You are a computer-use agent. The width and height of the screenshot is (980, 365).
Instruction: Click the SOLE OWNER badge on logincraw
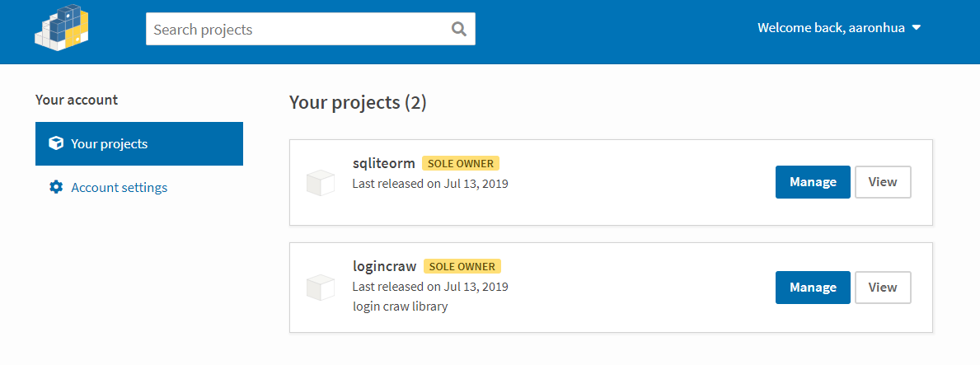(462, 266)
